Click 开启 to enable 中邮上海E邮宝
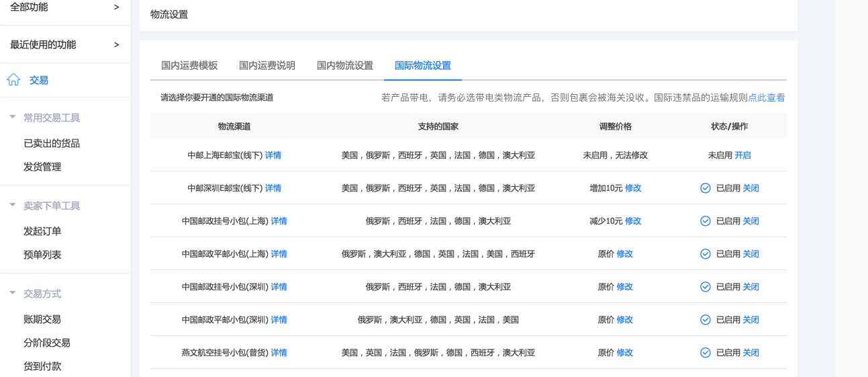 [x=742, y=155]
